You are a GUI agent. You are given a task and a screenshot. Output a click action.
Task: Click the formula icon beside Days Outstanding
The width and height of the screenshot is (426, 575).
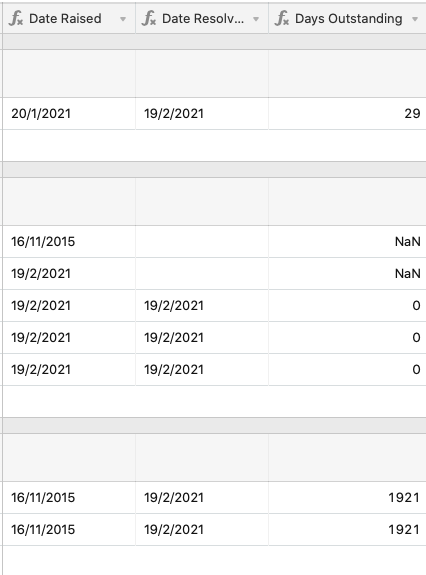[282, 18]
